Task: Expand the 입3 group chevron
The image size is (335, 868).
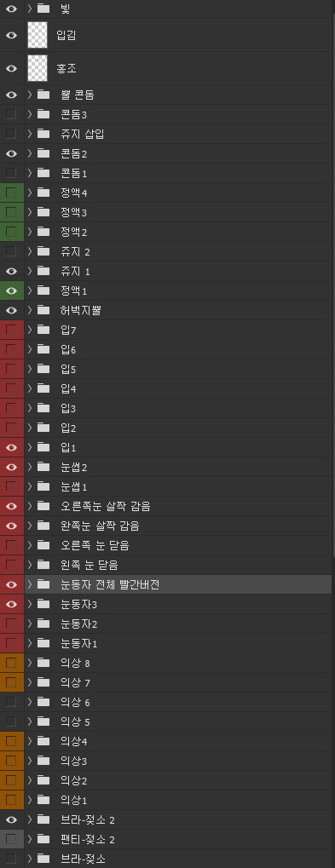Action: (x=30, y=409)
